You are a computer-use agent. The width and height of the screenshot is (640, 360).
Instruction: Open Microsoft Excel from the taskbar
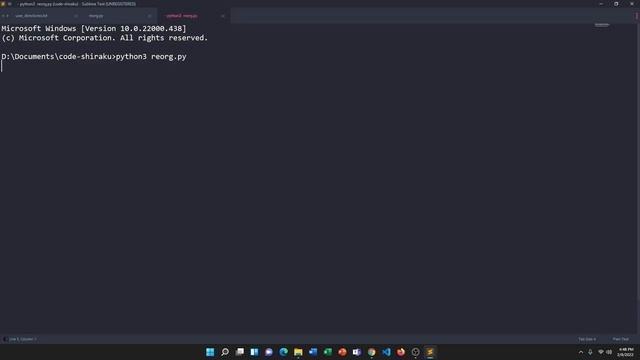328,352
